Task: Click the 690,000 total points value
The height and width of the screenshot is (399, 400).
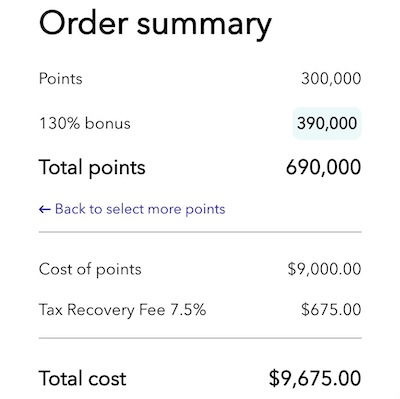Action: click(324, 167)
